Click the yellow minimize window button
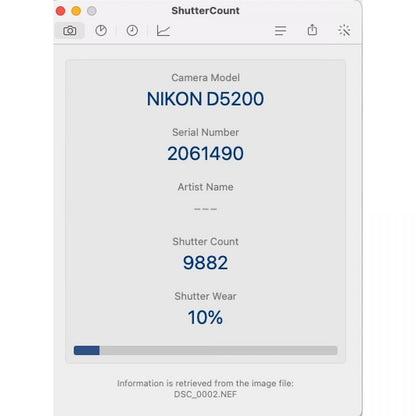The height and width of the screenshot is (416, 416). coord(76,11)
